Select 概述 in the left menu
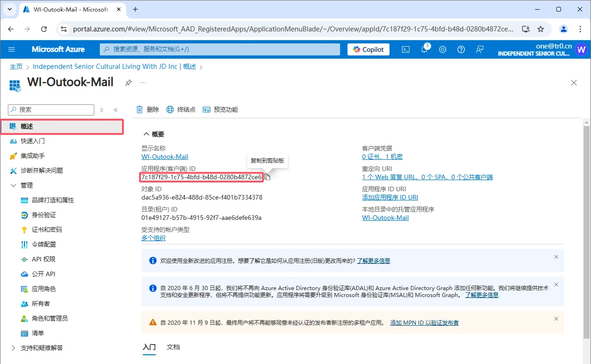The image size is (591, 364). point(62,127)
